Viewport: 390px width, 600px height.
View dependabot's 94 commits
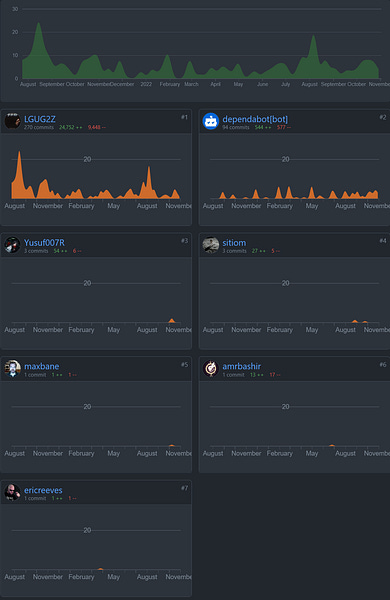(236, 127)
